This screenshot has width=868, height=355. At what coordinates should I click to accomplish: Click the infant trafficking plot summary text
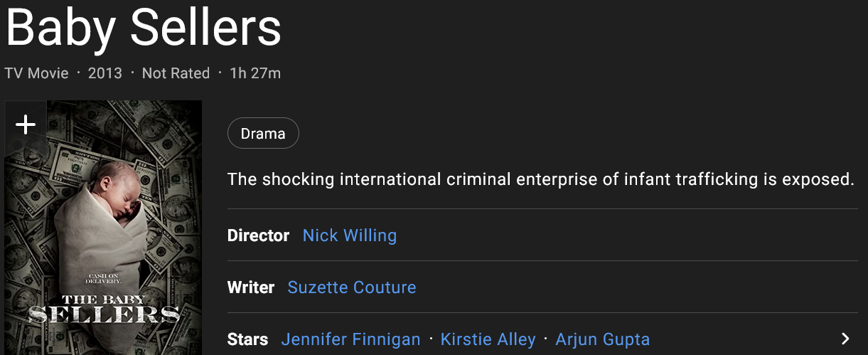point(540,179)
